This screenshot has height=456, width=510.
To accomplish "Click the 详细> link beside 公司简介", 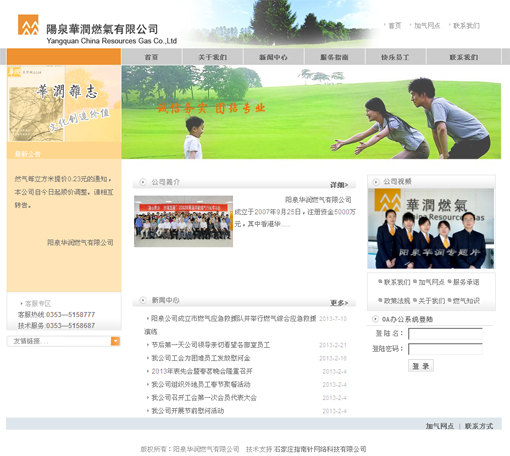I will [x=339, y=185].
